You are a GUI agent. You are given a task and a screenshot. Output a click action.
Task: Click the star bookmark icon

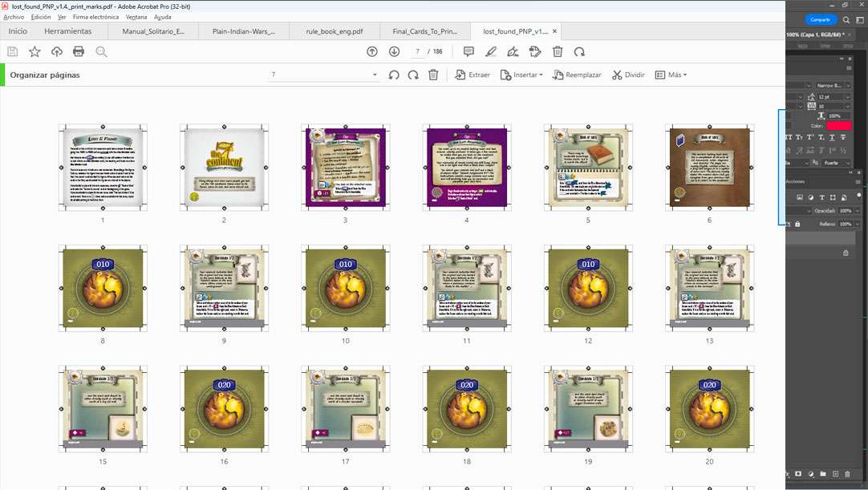pyautogui.click(x=34, y=51)
